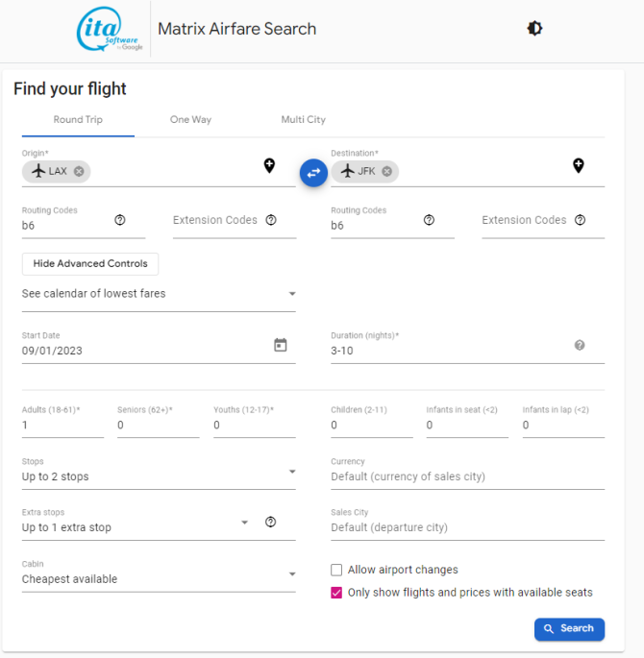Remove the JFK destination chip

point(387,171)
